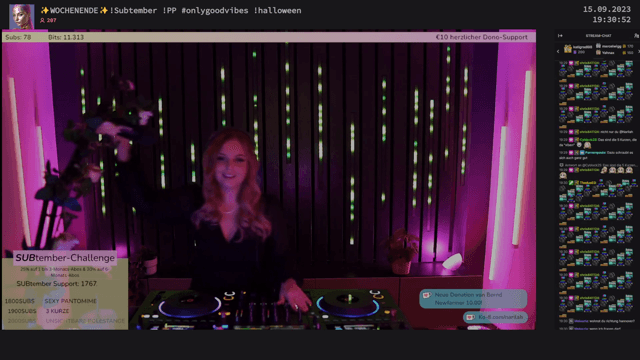This screenshot has width=640, height=360.
Task: Click the SUBtember-Challenge overlay title
Action: tap(65, 258)
